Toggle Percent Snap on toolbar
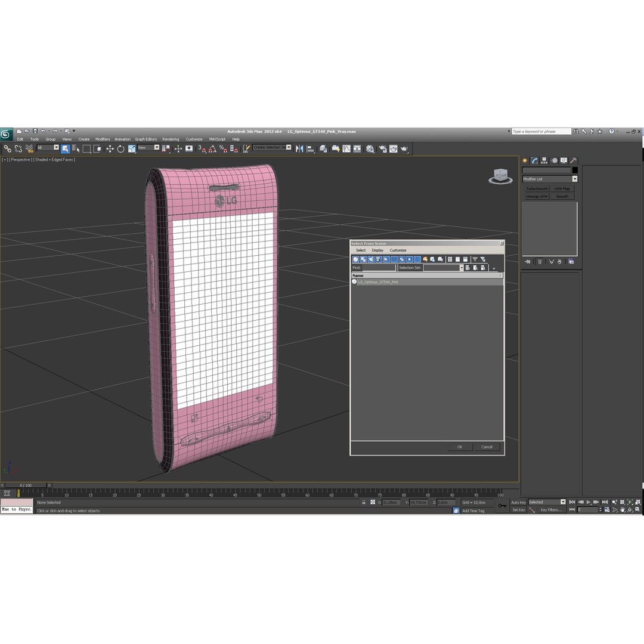This screenshot has height=644, width=644. (223, 148)
